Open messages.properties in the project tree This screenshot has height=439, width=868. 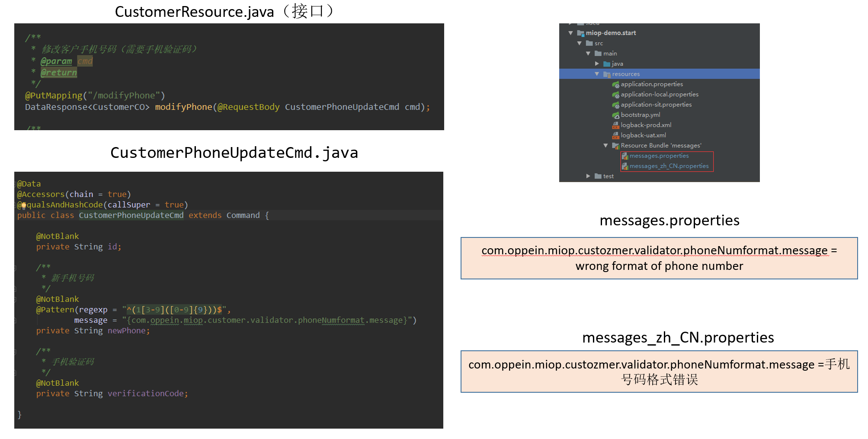point(659,156)
